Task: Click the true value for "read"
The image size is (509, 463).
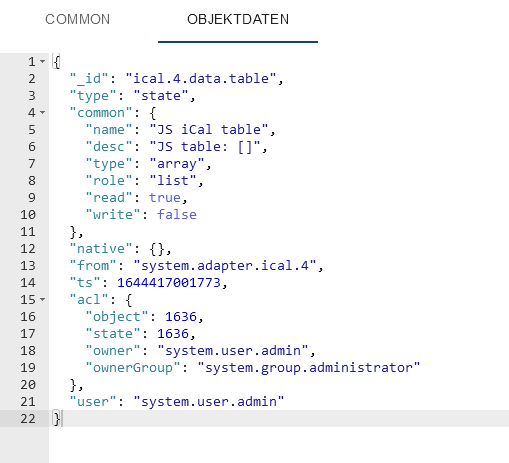Action: point(165,198)
